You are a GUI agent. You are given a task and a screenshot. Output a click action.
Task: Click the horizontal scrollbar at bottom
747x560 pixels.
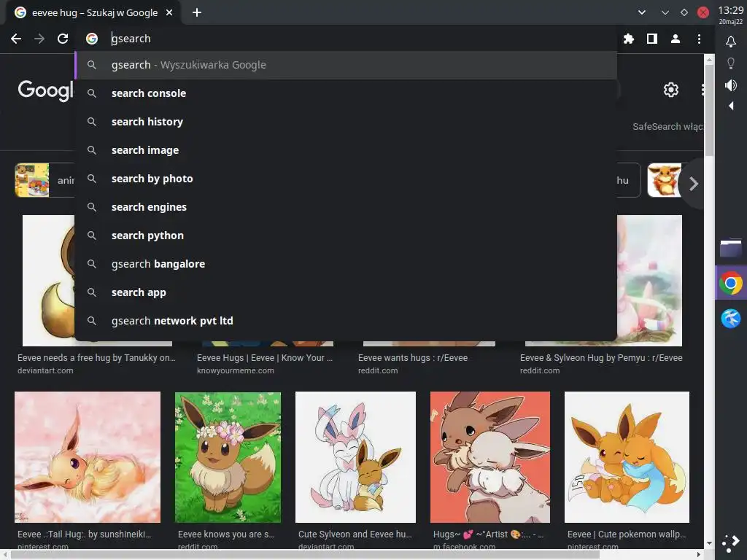pyautogui.click(x=305, y=555)
